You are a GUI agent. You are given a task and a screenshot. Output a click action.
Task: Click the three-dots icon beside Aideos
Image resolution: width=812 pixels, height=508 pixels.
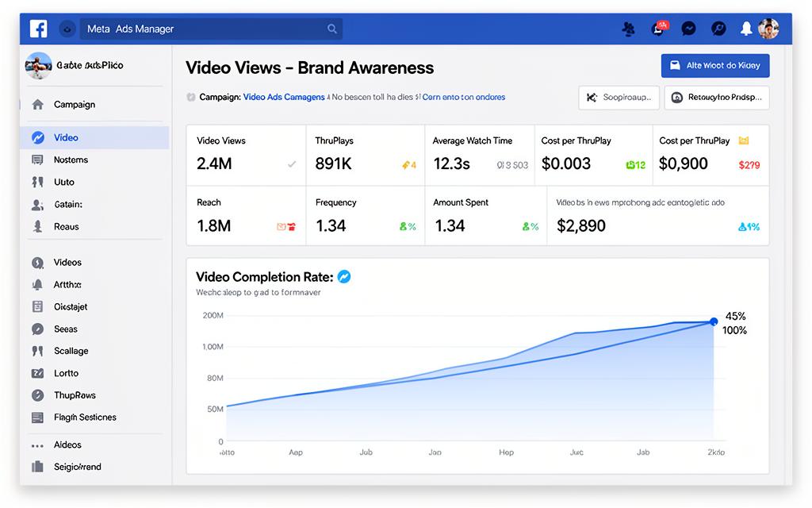click(x=37, y=446)
